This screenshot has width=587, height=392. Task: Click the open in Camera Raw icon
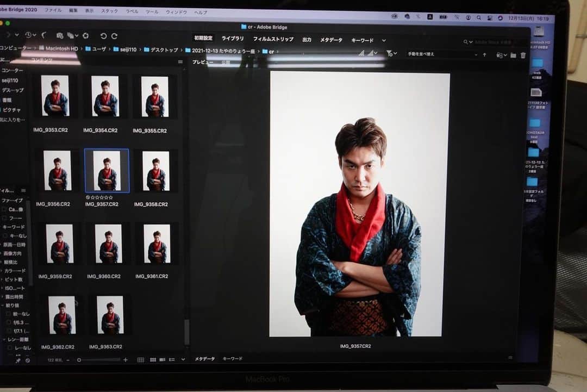(x=86, y=35)
